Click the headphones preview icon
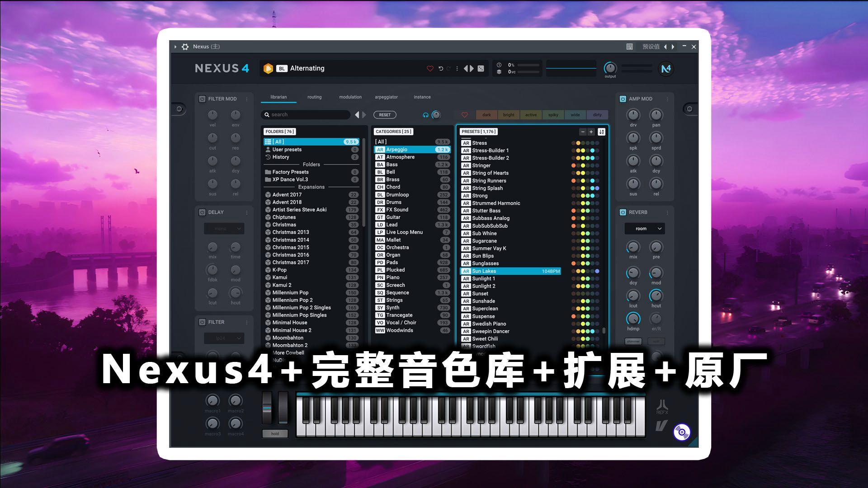Screen dimensions: 868x488 pyautogui.click(x=425, y=115)
